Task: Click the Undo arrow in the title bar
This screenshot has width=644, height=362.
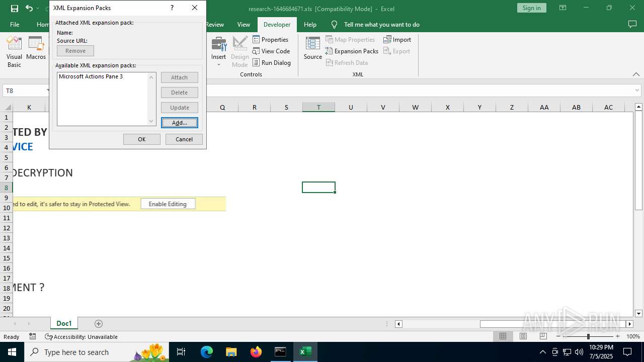Action: (x=29, y=9)
